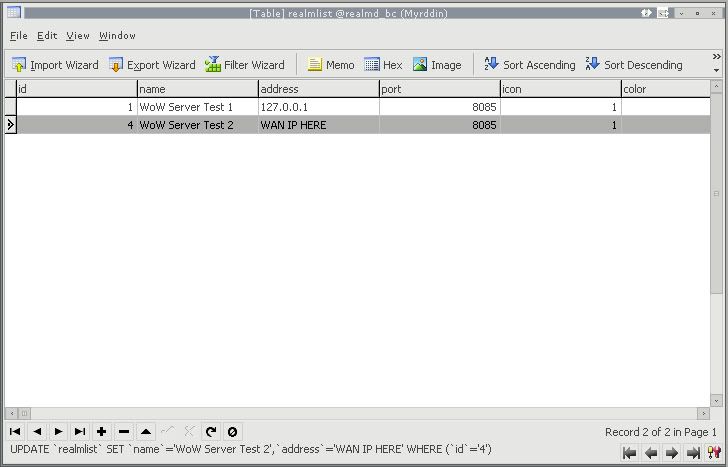
Task: Click the port column header
Action: tap(440, 89)
